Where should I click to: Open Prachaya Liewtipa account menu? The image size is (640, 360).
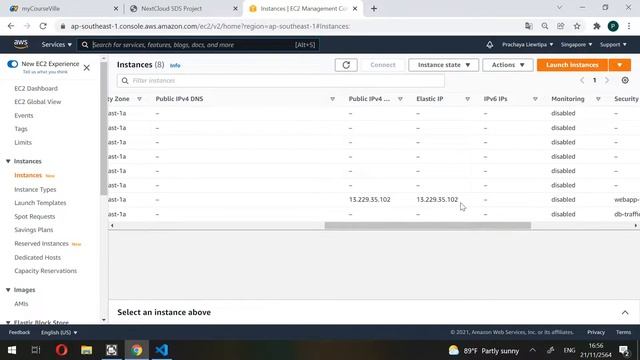coord(527,44)
